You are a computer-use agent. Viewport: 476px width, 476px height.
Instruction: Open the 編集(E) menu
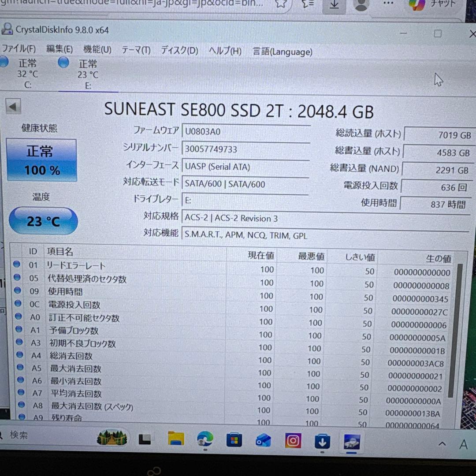(x=59, y=49)
